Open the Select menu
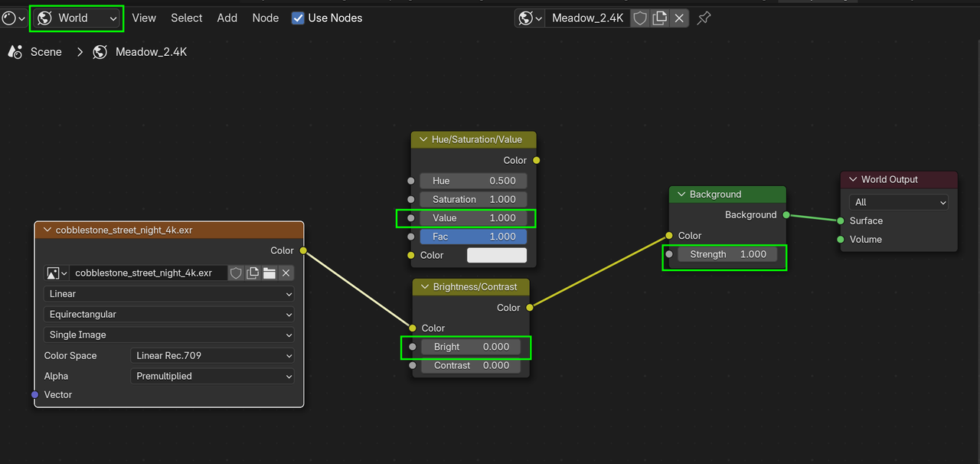This screenshot has width=980, height=464. coord(187,18)
